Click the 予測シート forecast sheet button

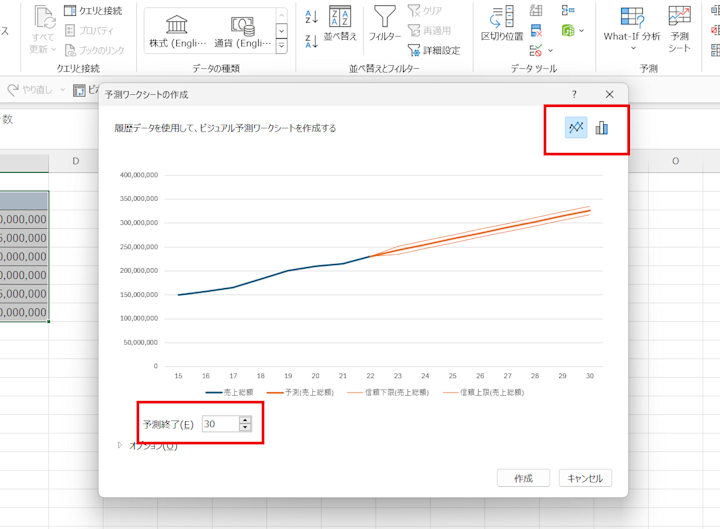(679, 29)
